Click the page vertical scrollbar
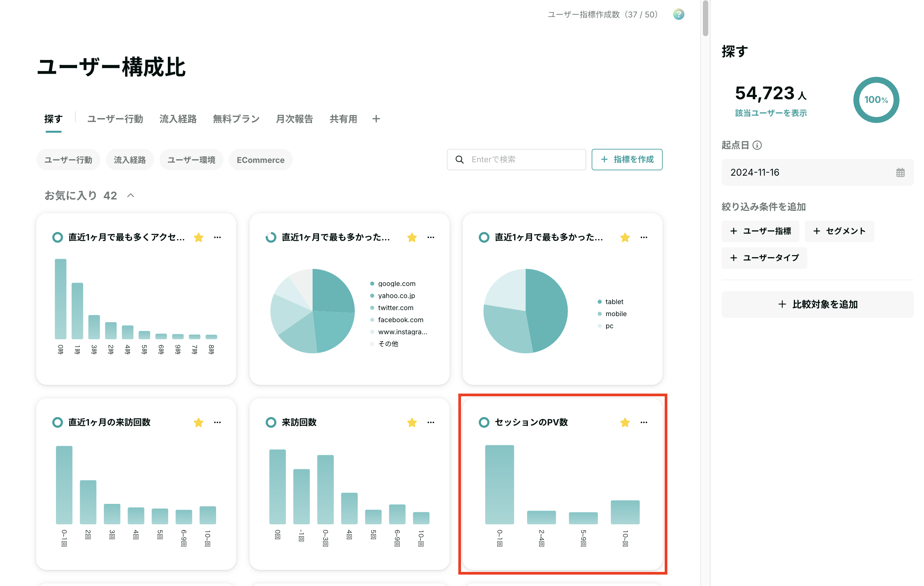Image resolution: width=924 pixels, height=586 pixels. pos(705,18)
